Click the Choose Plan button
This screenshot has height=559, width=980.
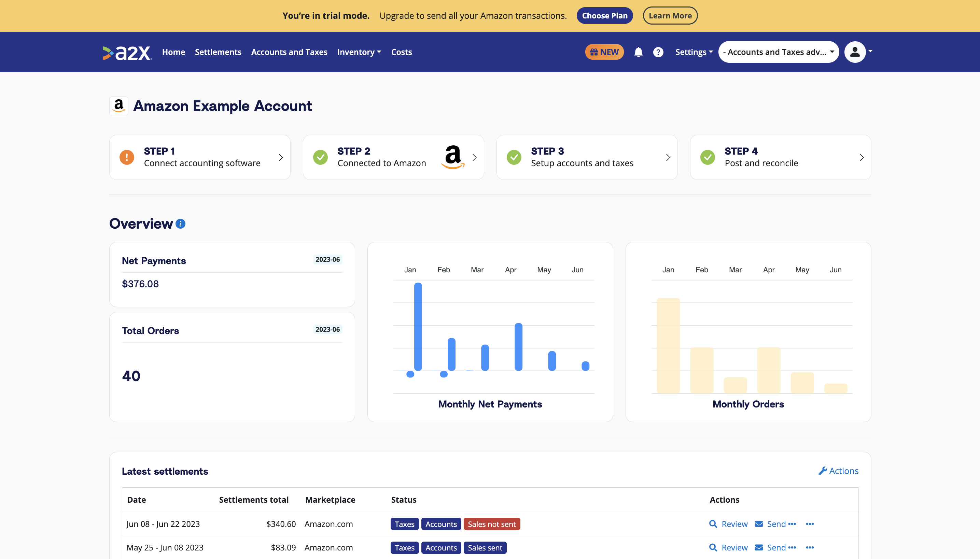605,16
